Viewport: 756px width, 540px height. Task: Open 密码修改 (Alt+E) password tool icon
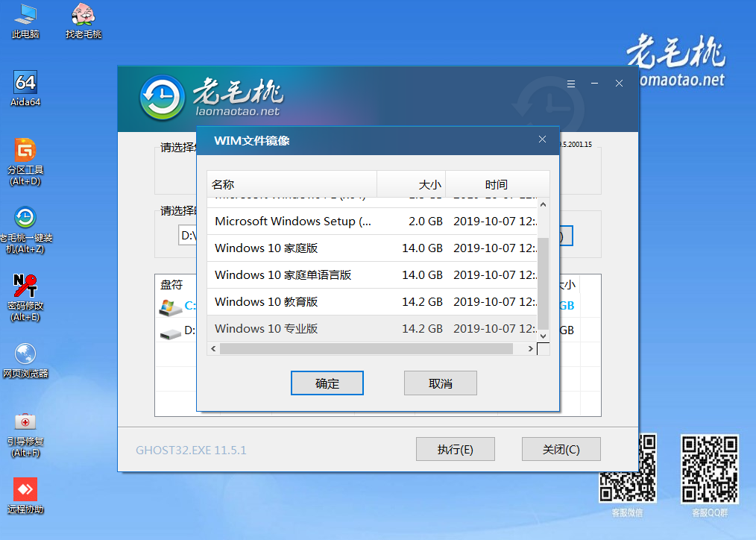[x=25, y=298]
